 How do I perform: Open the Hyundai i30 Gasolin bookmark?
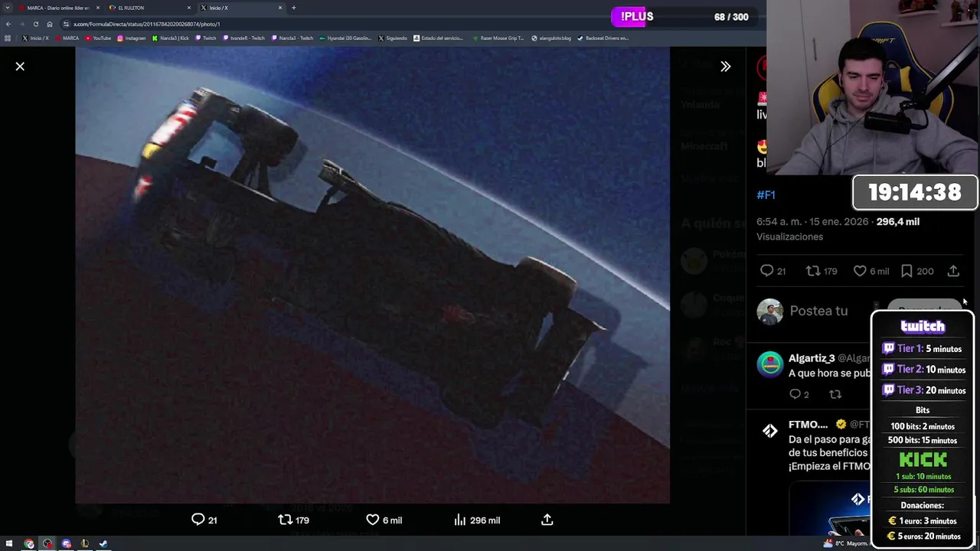345,38
